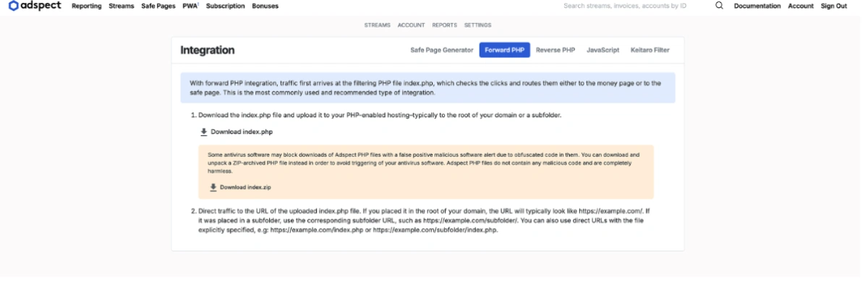Open the Reporting menu
This screenshot has height=281, width=868.
coord(87,6)
